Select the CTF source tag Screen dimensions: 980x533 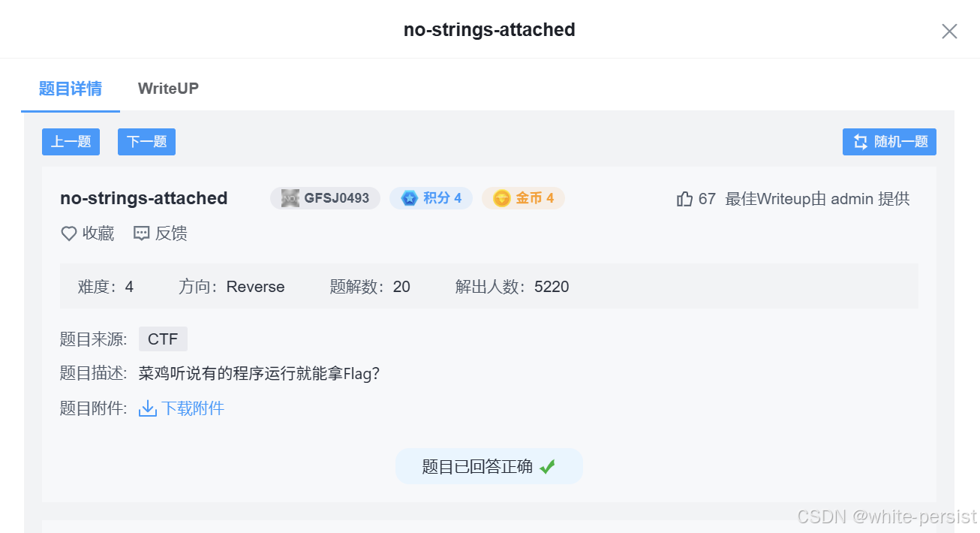[x=163, y=339]
